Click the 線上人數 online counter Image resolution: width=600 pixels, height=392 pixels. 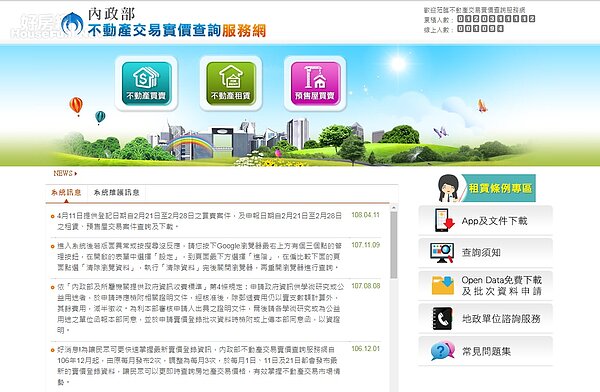[x=480, y=29]
